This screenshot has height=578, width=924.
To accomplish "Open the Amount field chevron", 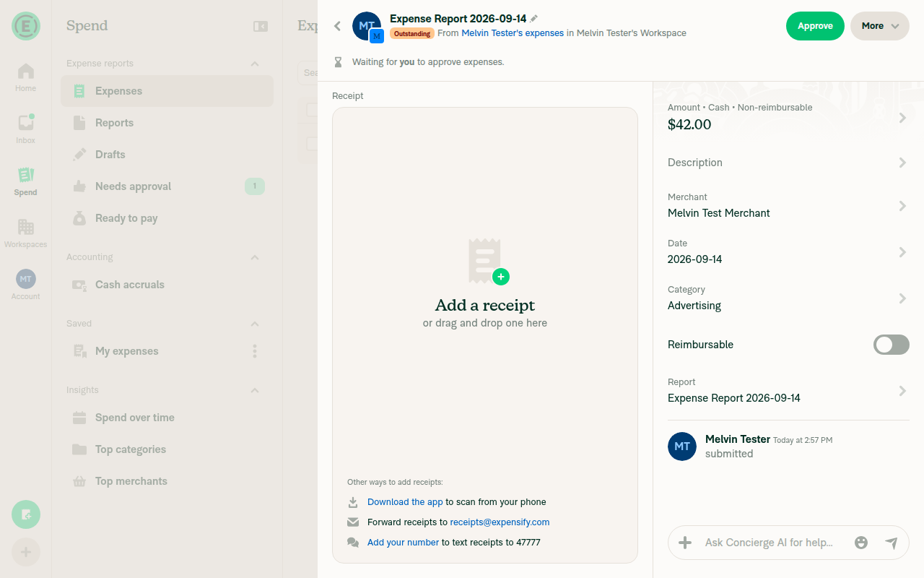I will [902, 117].
